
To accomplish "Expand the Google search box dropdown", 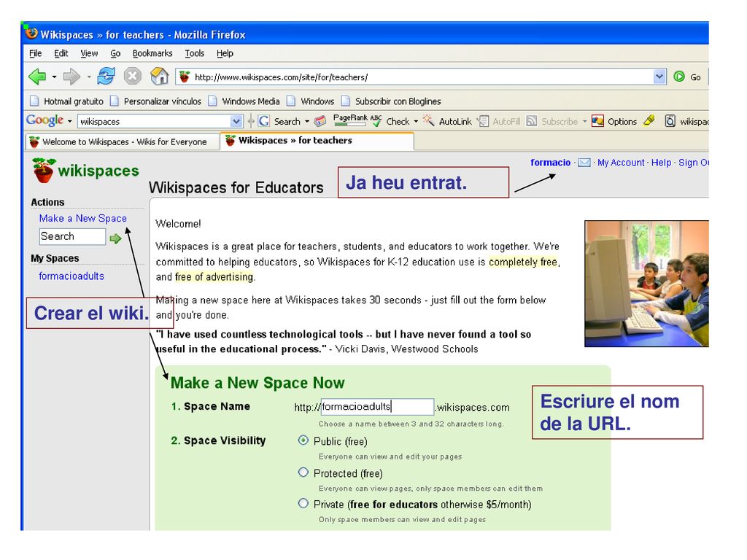I will 236,122.
